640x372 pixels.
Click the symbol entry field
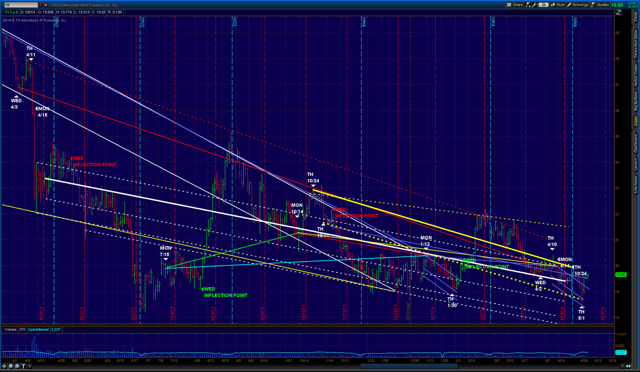tap(21, 5)
